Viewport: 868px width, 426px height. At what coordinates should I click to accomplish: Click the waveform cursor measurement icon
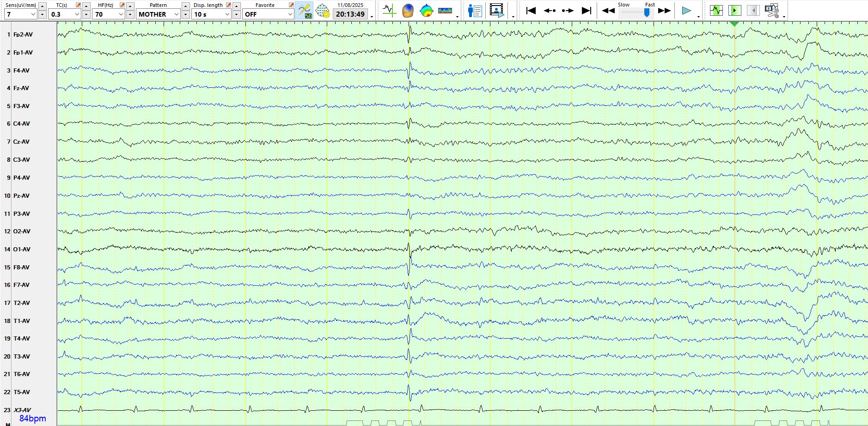(389, 10)
